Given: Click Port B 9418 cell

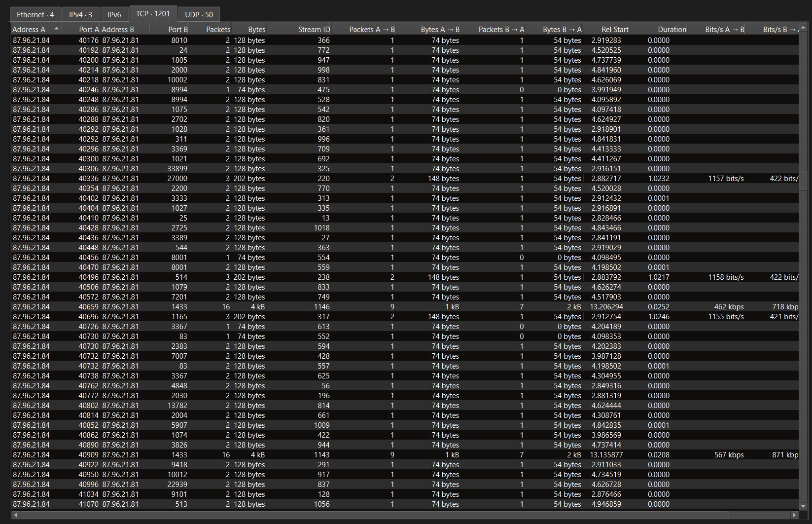Looking at the screenshot, I should 179,465.
